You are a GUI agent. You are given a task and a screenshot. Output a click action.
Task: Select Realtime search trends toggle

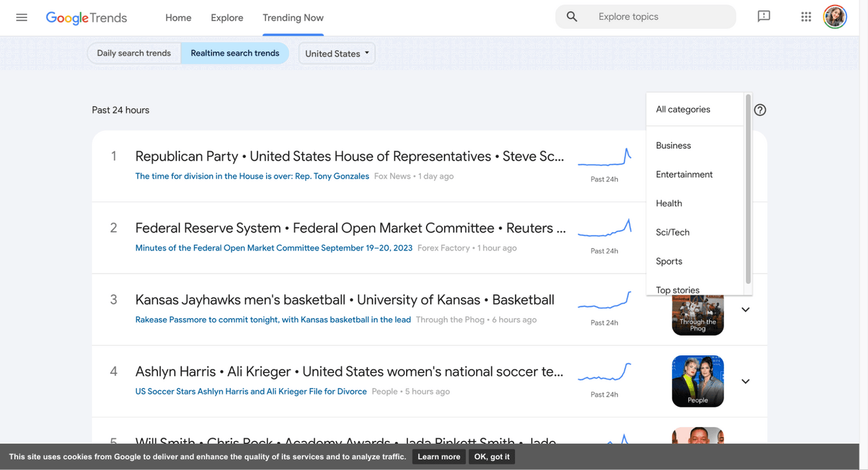[x=235, y=53]
